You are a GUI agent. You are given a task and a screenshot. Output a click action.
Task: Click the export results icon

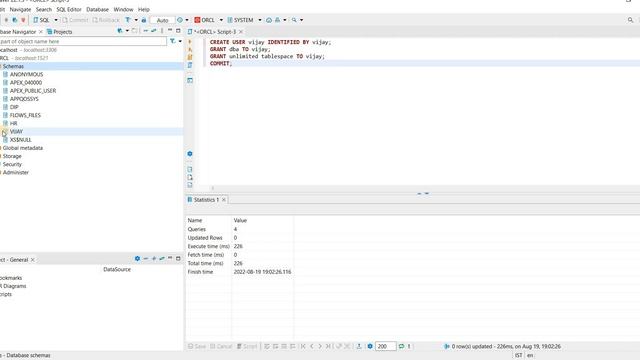click(359, 346)
